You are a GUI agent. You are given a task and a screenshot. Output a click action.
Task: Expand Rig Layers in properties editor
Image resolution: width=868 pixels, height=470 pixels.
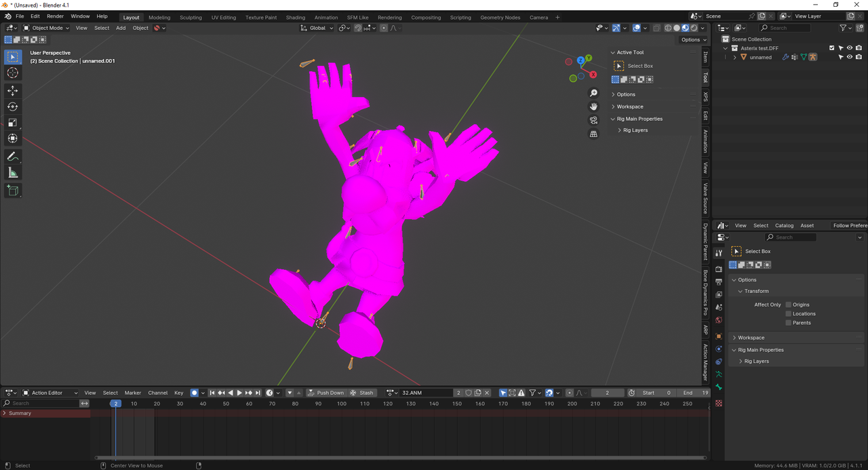pyautogui.click(x=756, y=361)
